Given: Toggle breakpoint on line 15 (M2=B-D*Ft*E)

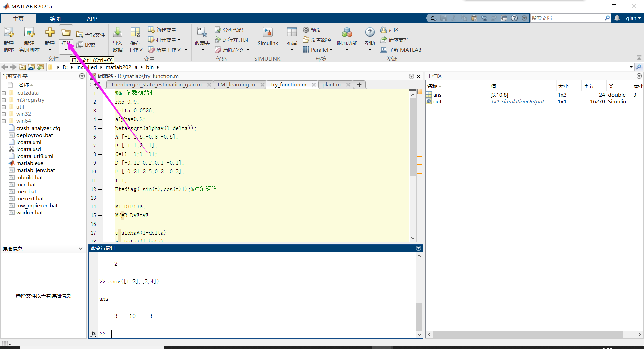Looking at the screenshot, I should coord(100,215).
